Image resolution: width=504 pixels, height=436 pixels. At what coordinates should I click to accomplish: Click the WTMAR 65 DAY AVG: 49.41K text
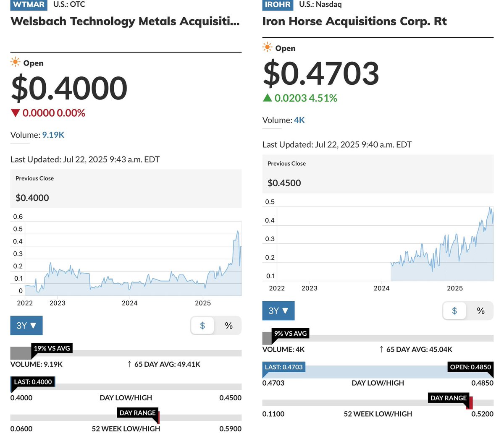pyautogui.click(x=167, y=364)
